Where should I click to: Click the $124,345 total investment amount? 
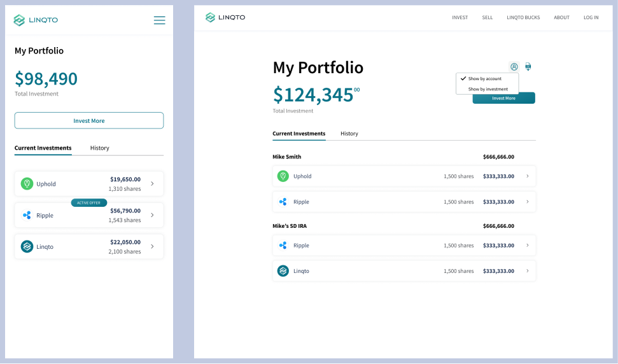(316, 95)
